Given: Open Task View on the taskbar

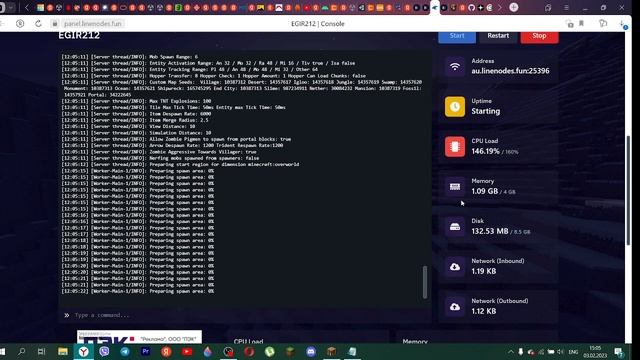Looking at the screenshot, I should 41,351.
